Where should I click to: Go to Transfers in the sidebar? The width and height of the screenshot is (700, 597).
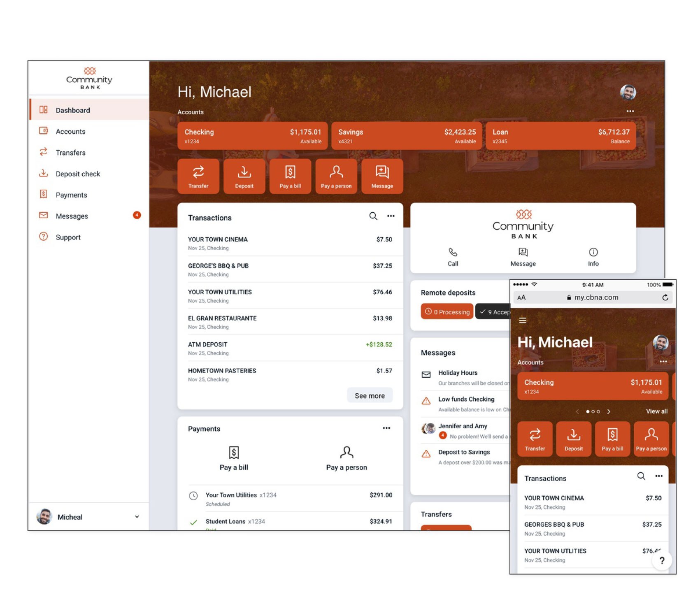click(x=89, y=152)
